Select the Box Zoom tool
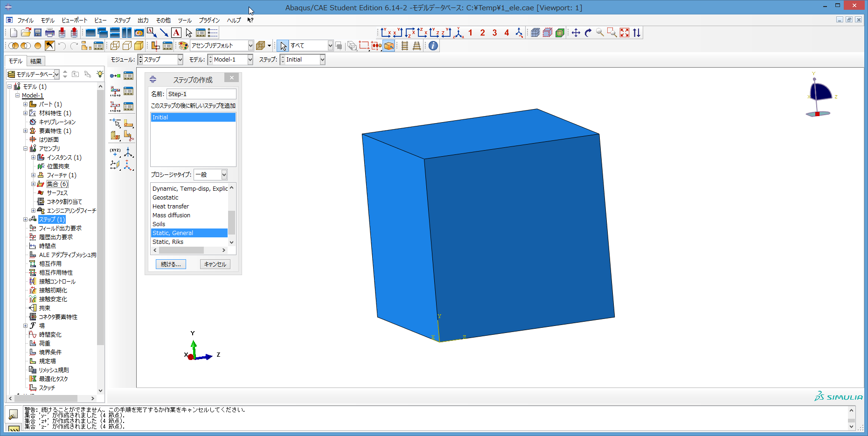 612,33
